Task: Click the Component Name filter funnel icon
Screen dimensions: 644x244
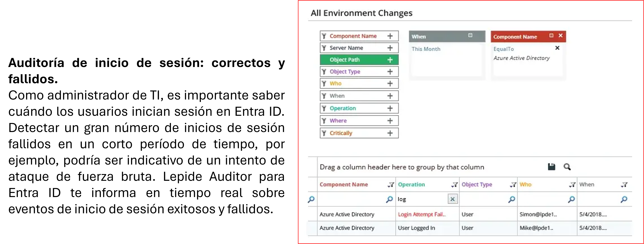Action: click(x=324, y=36)
